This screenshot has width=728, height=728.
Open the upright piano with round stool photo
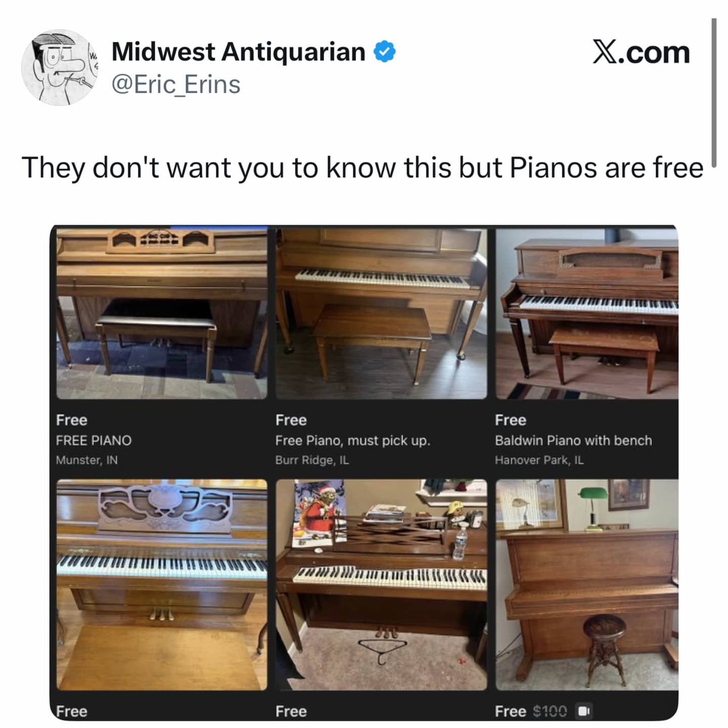587,585
